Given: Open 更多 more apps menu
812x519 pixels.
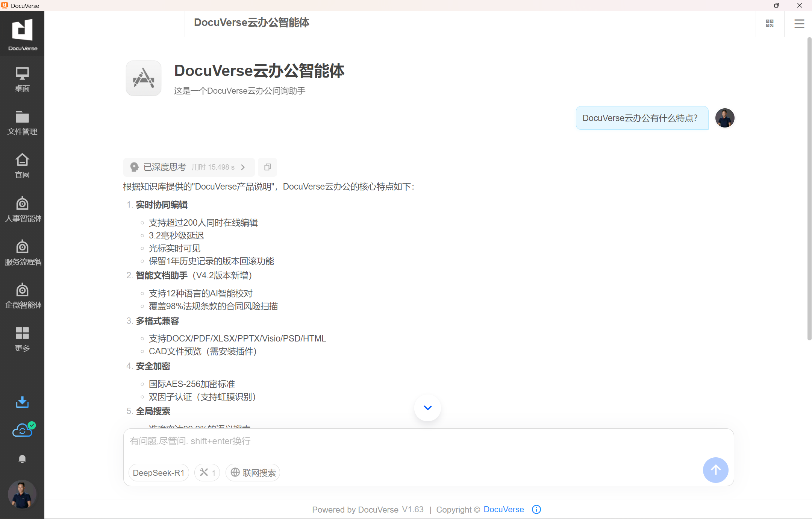Looking at the screenshot, I should click(22, 339).
